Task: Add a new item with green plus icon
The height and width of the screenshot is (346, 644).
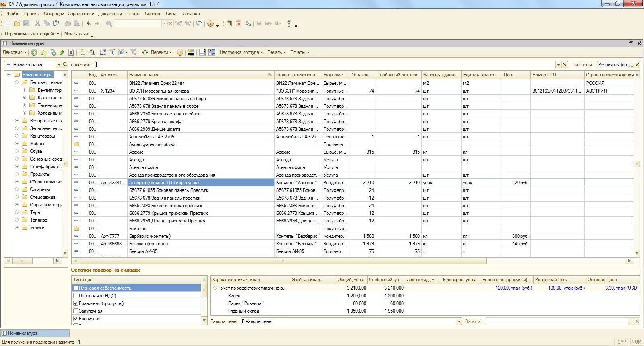Action: 34,52
